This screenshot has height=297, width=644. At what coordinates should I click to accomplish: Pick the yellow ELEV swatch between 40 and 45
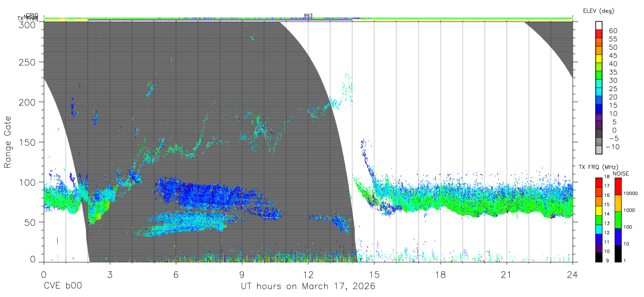coord(599,59)
